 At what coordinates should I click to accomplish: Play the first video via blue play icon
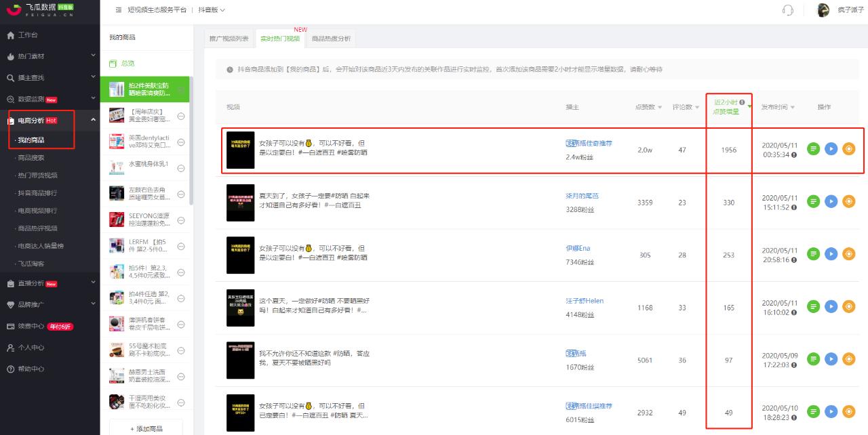click(x=831, y=148)
